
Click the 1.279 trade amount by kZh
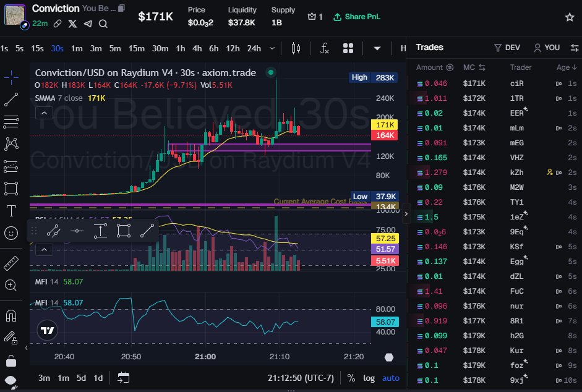tap(436, 173)
